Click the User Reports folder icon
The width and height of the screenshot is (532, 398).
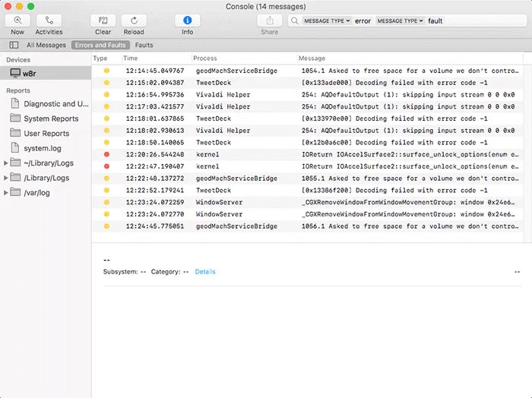(15, 133)
